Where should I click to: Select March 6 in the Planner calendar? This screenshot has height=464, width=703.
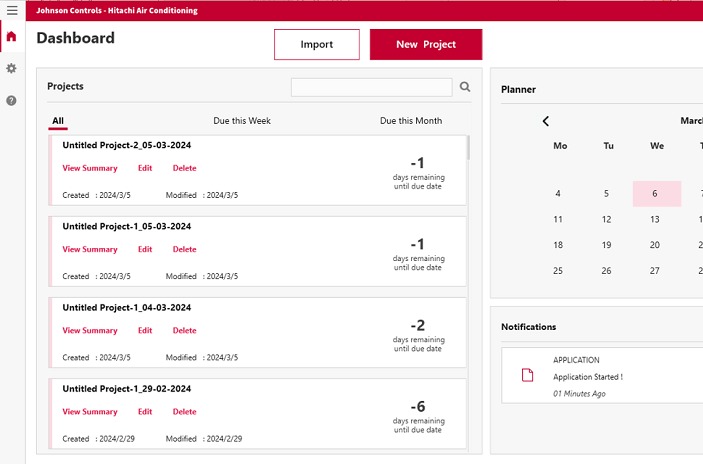[656, 194]
